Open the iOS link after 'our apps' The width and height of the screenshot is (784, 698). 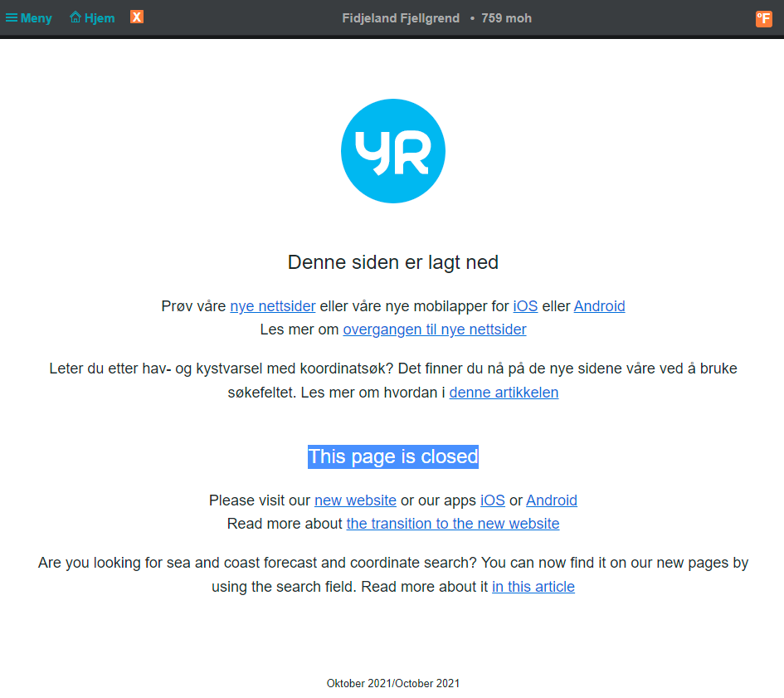tap(493, 500)
